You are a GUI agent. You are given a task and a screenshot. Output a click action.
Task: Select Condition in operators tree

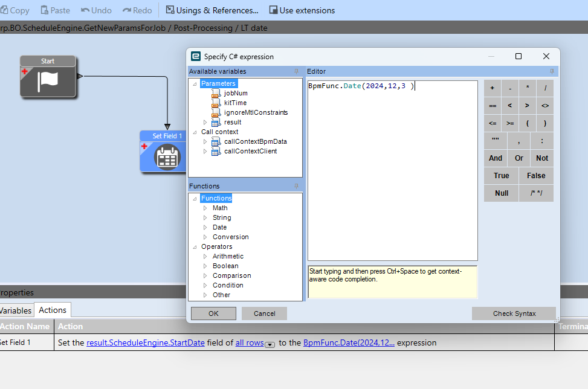[228, 285]
